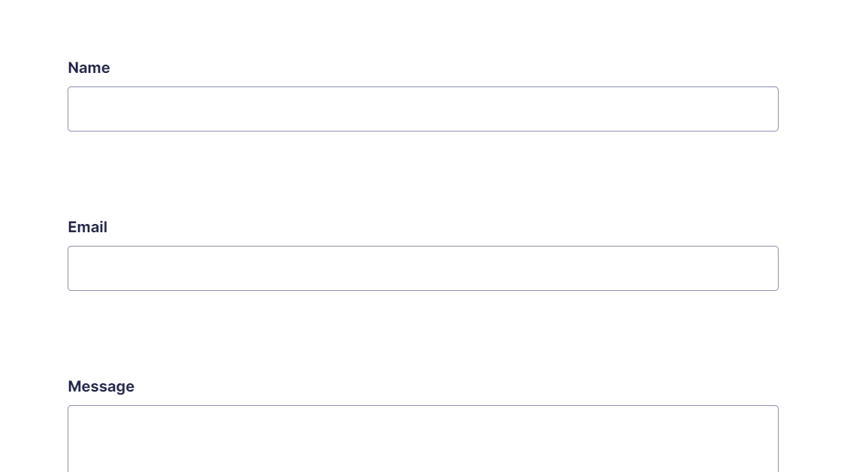Click inside the Message text area
868x472 pixels.
(423, 439)
